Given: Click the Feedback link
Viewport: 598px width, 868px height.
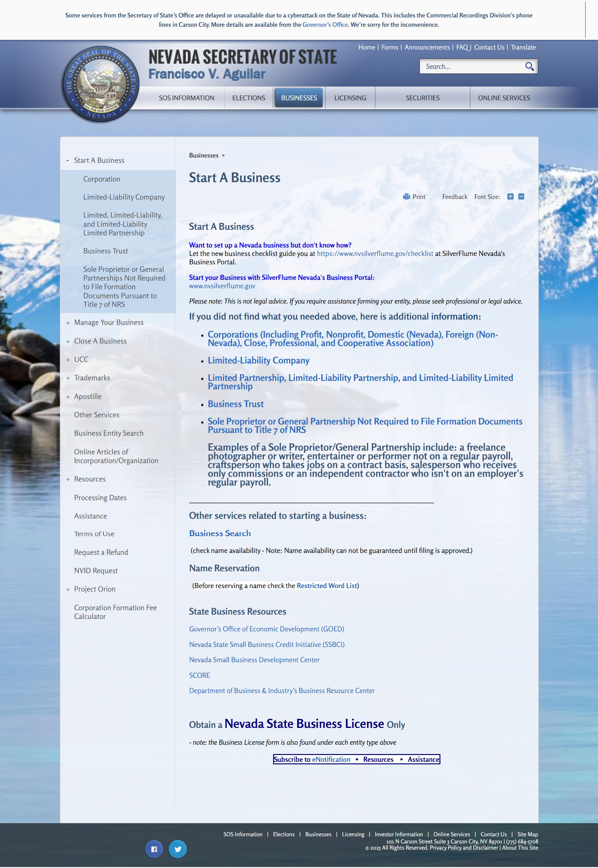Looking at the screenshot, I should tap(454, 196).
